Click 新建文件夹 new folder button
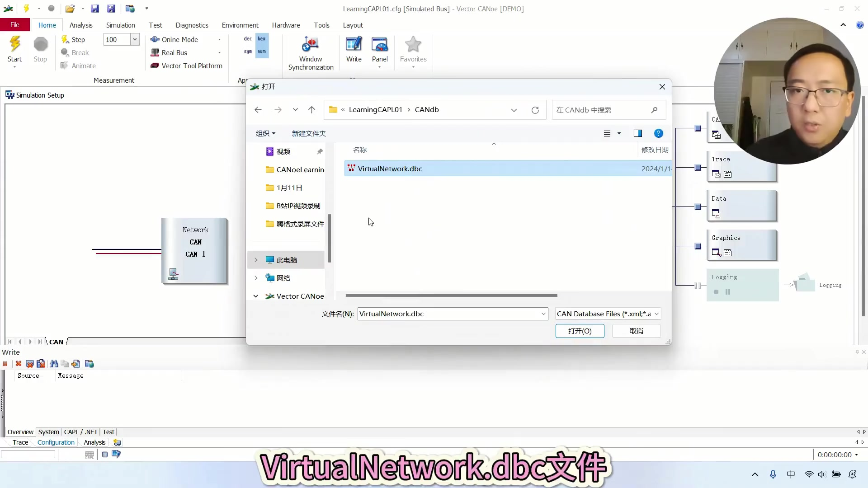Viewport: 868px width, 488px height. click(x=309, y=133)
